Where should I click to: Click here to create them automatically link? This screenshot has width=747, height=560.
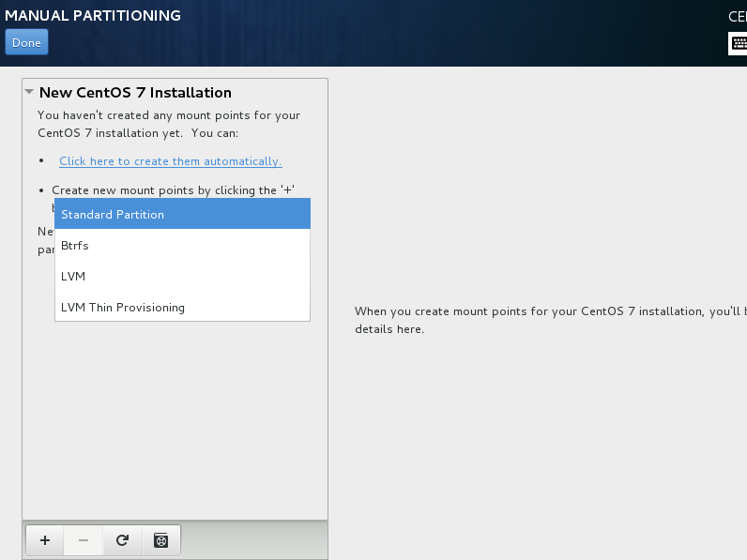[171, 161]
